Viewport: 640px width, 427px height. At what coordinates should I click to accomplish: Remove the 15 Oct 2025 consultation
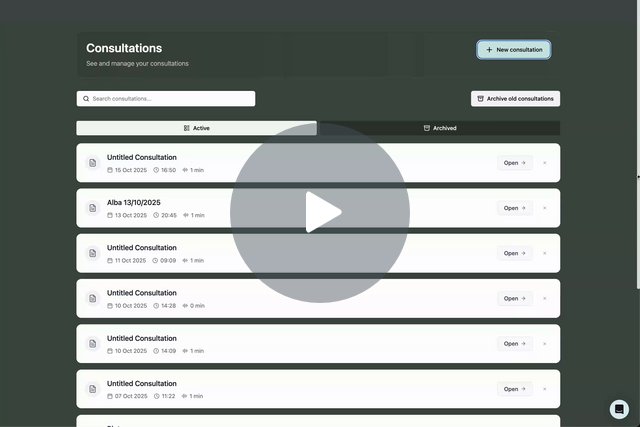[x=544, y=163]
